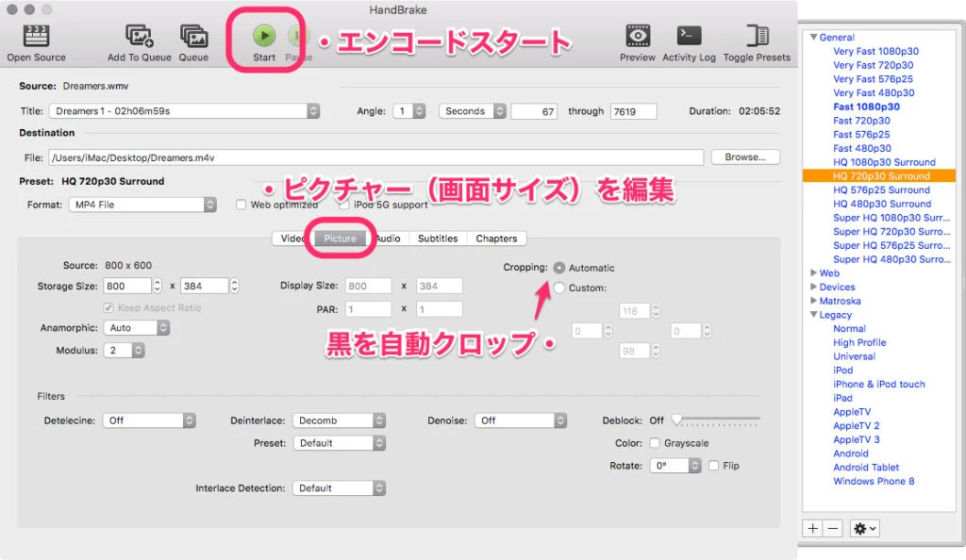
Task: Select the Fast 1080p30 preset
Action: pyautogui.click(x=866, y=107)
